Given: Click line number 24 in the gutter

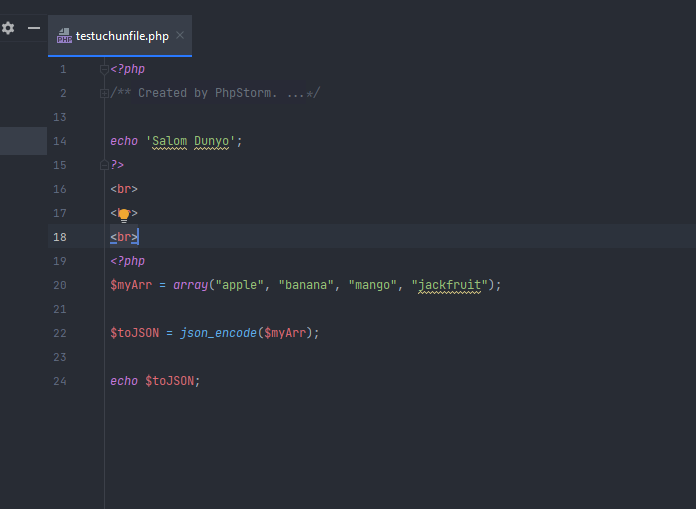Looking at the screenshot, I should click(60, 381).
